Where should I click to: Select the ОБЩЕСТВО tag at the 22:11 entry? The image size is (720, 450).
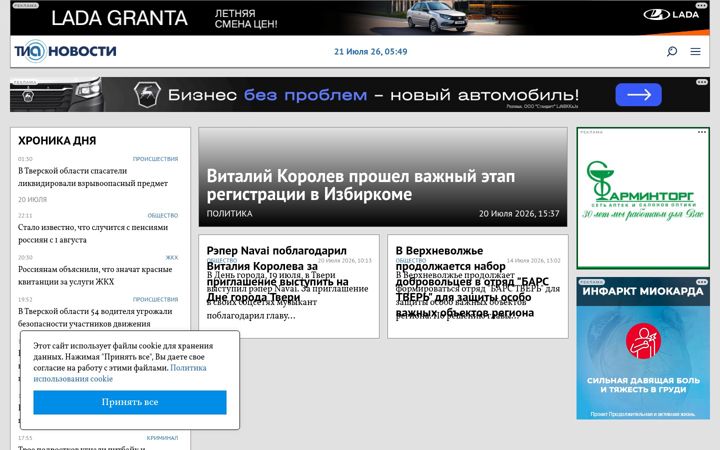coord(163,215)
